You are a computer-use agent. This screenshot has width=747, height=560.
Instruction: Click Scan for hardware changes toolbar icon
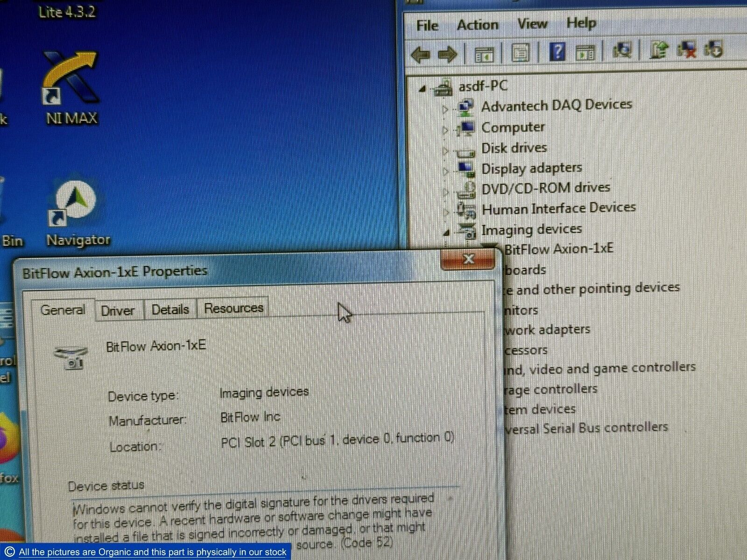(622, 49)
